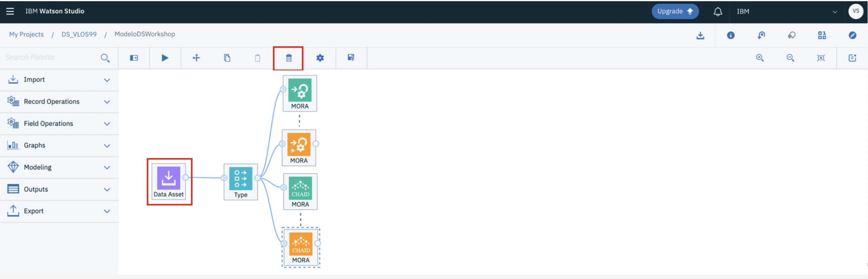Click the Import download icon in palette
This screenshot has width=868, height=279.
click(x=13, y=79)
